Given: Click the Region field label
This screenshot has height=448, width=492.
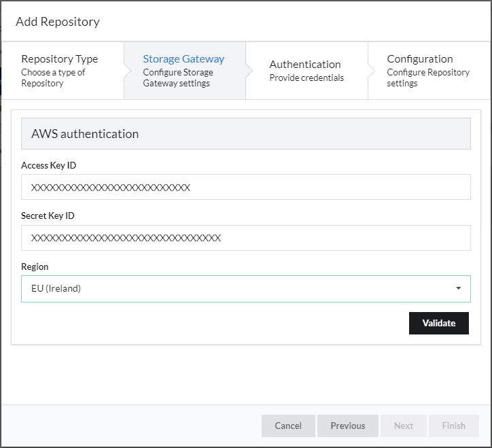Looking at the screenshot, I should (x=35, y=266).
